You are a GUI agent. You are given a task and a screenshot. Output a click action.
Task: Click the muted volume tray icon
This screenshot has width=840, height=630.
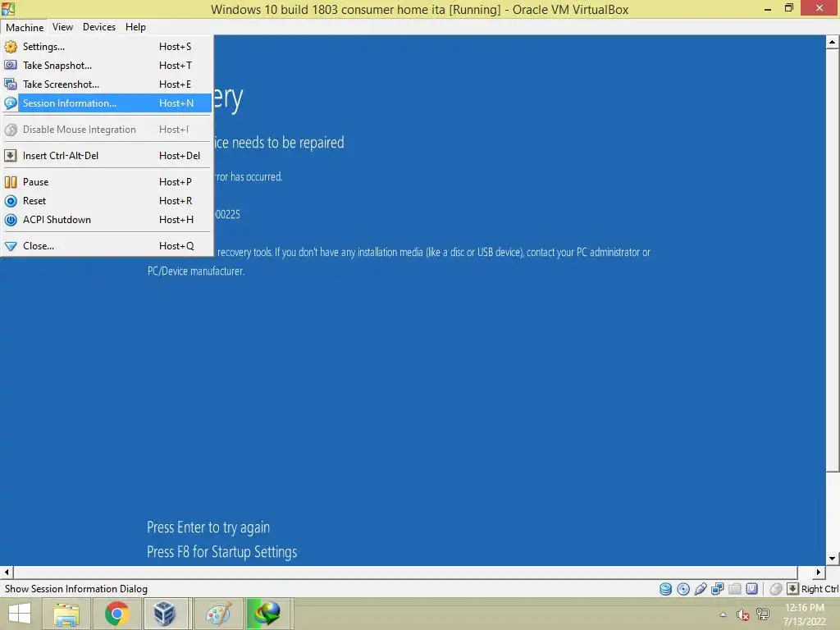[x=742, y=614]
